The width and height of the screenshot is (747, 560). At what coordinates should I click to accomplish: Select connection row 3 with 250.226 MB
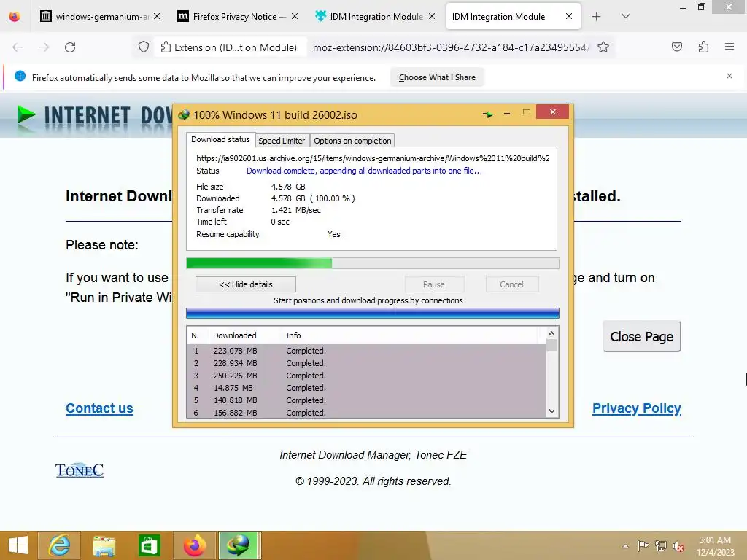click(366, 376)
